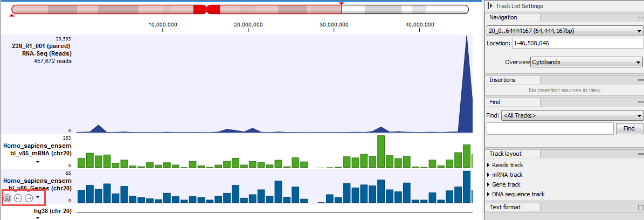Click red marker above the chromosome ideogram
The height and width of the screenshot is (220, 644).
pos(341,3)
